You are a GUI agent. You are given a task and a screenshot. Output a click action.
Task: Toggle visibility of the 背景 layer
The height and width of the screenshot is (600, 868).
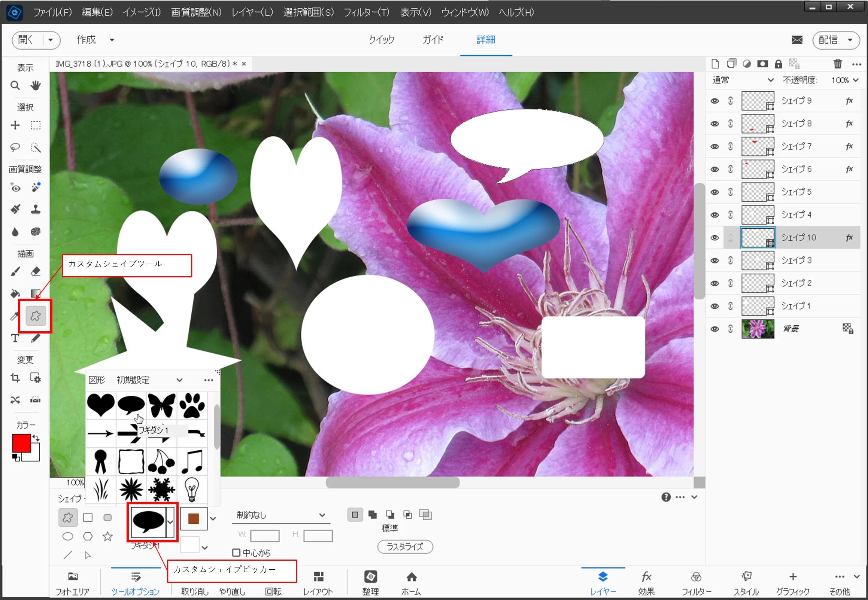point(714,329)
